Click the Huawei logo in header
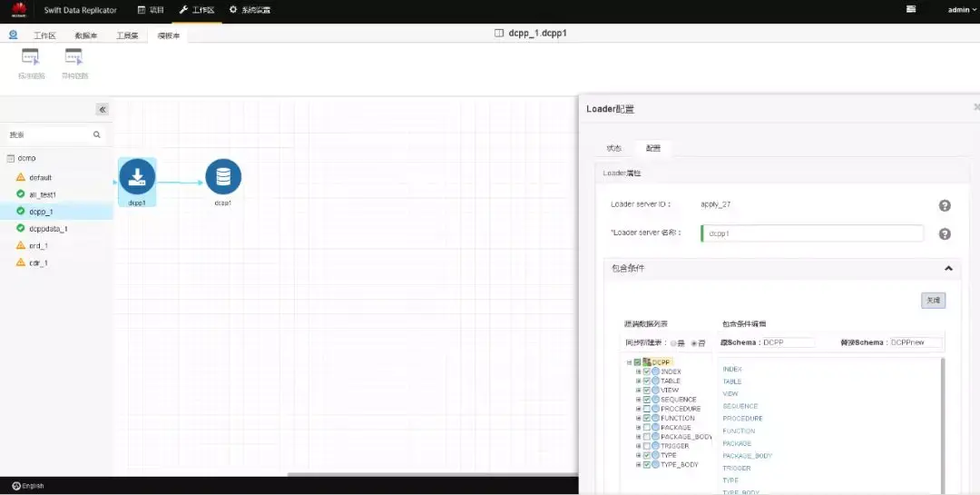 coord(19,9)
